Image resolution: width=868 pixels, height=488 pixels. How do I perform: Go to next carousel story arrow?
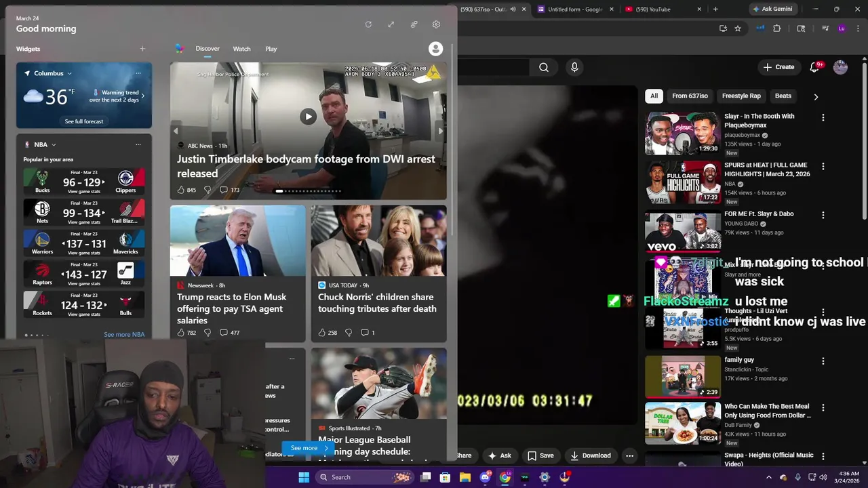point(440,131)
